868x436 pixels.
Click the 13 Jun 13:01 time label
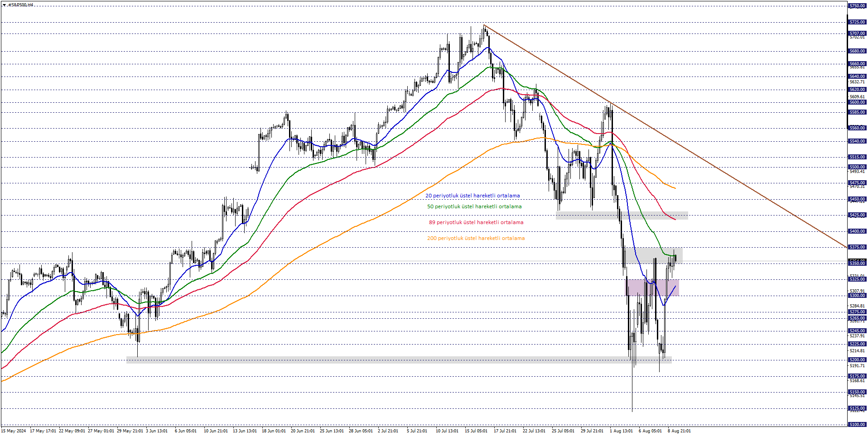click(x=245, y=431)
